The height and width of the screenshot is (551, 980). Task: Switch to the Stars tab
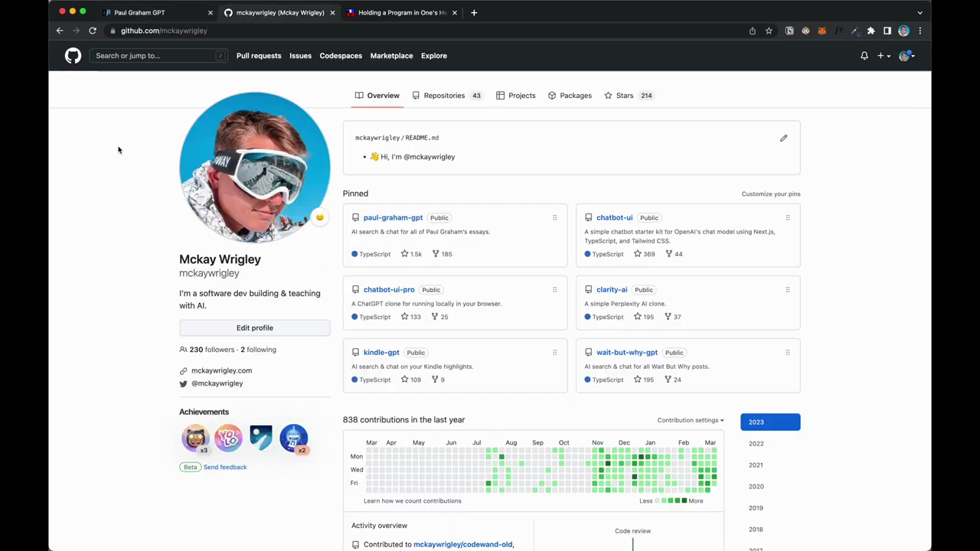pos(629,96)
